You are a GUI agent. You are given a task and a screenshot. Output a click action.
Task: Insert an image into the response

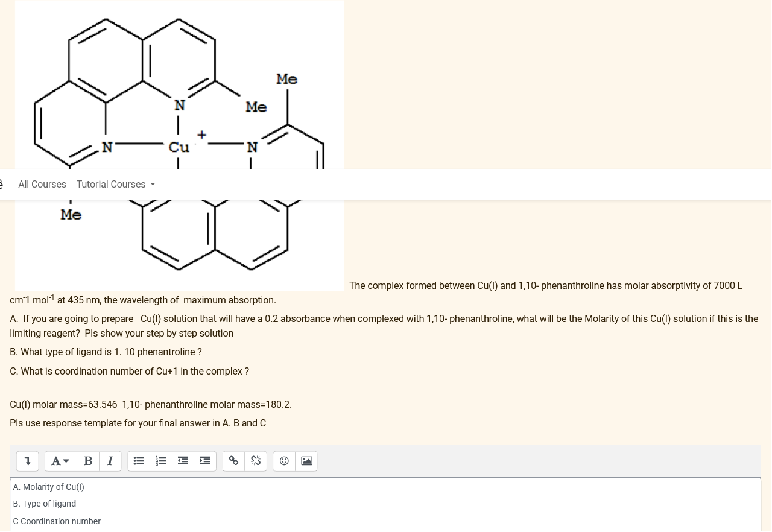306,461
